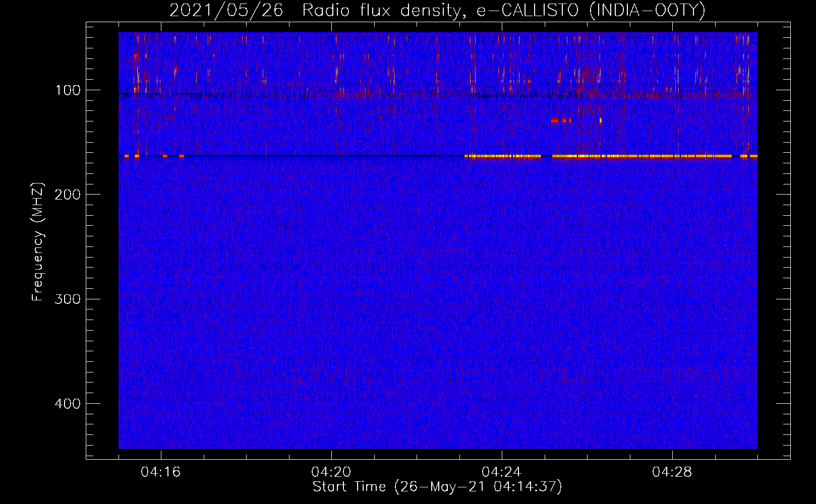
Task: Click the 04:16 time tick label
Action: coord(161,472)
